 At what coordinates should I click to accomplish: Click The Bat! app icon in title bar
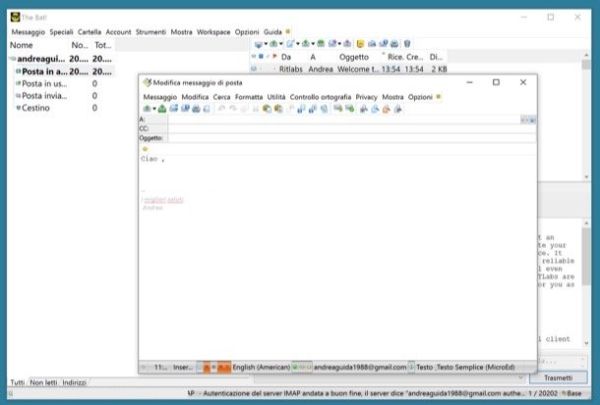[15, 16]
